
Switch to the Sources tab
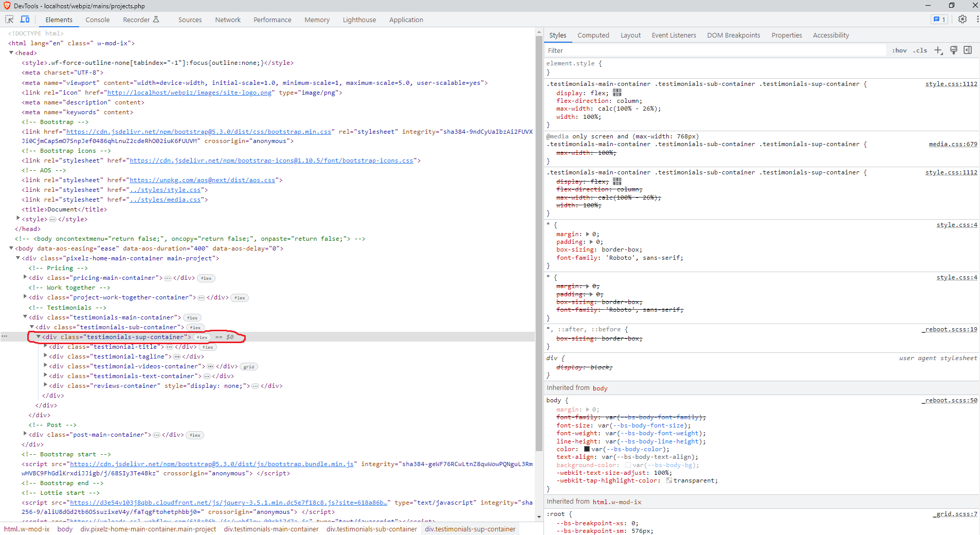point(190,20)
